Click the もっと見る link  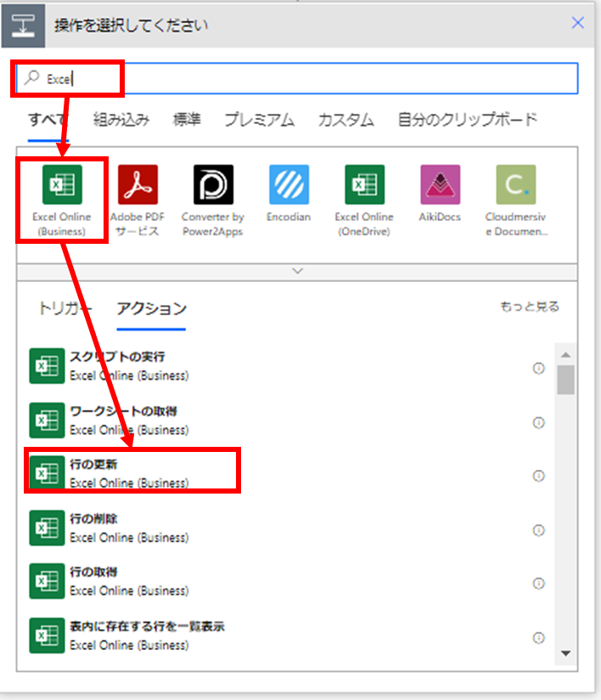(x=529, y=306)
